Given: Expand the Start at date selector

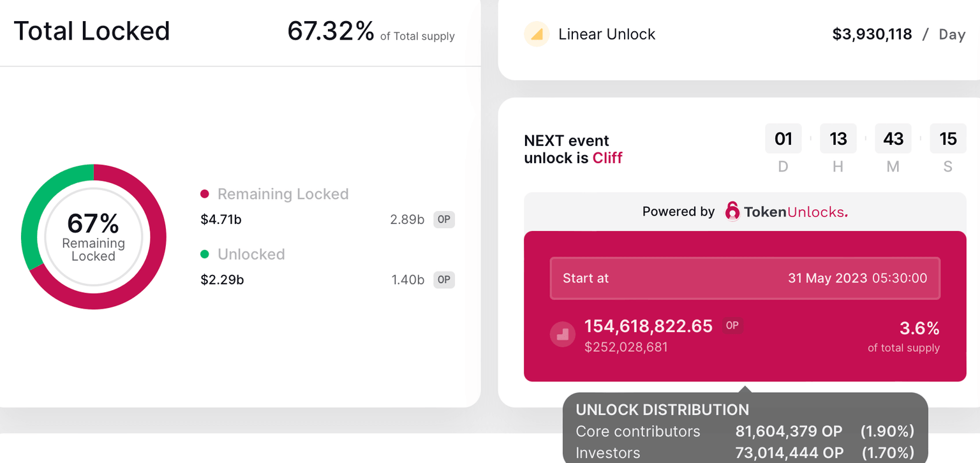Looking at the screenshot, I should 745,278.
